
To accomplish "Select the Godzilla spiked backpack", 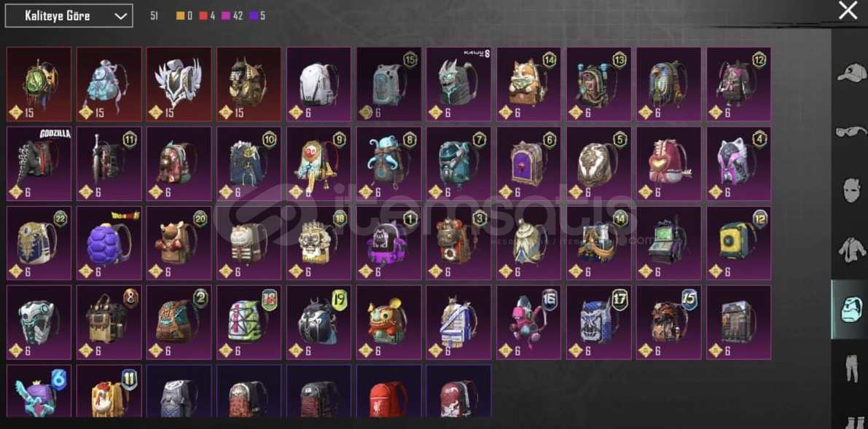I will pos(39,164).
